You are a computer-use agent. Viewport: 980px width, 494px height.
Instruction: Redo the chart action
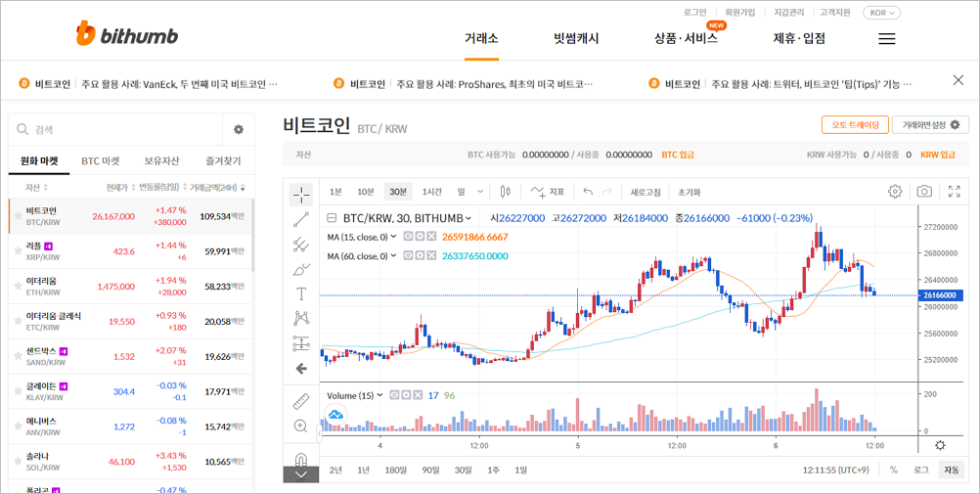click(606, 192)
